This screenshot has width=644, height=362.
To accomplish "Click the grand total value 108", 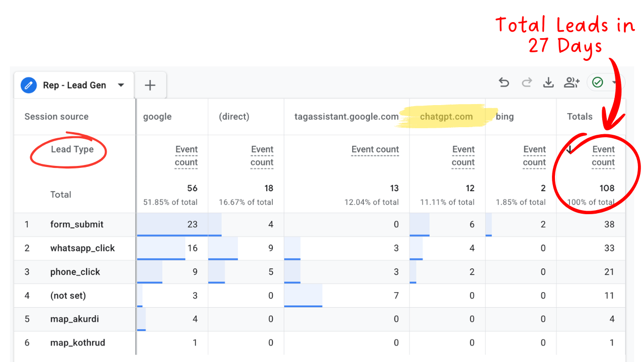I will click(607, 188).
